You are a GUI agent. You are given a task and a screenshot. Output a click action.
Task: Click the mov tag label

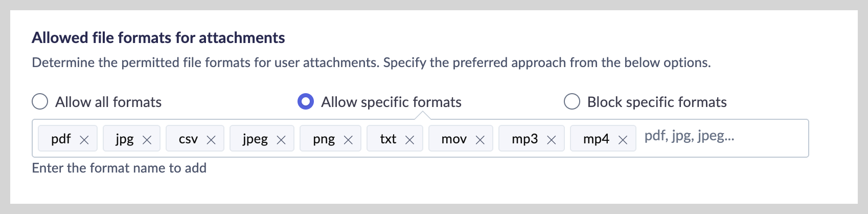[454, 139]
